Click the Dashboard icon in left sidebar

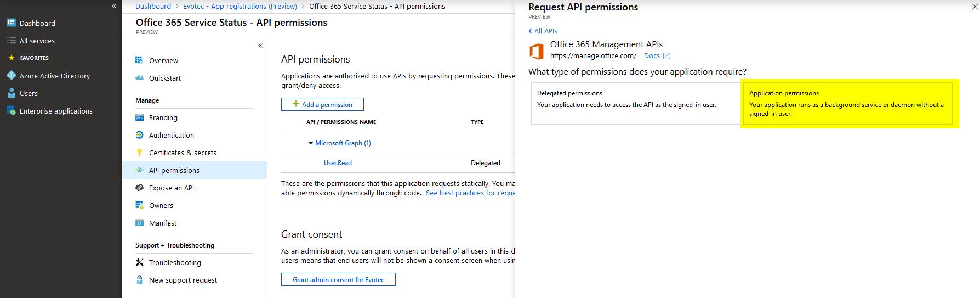point(11,23)
